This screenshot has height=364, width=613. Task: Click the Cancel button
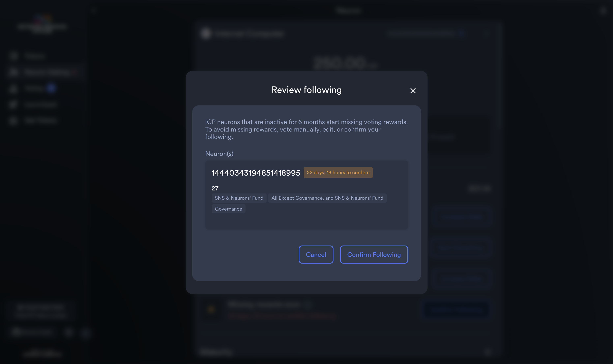[316, 254]
